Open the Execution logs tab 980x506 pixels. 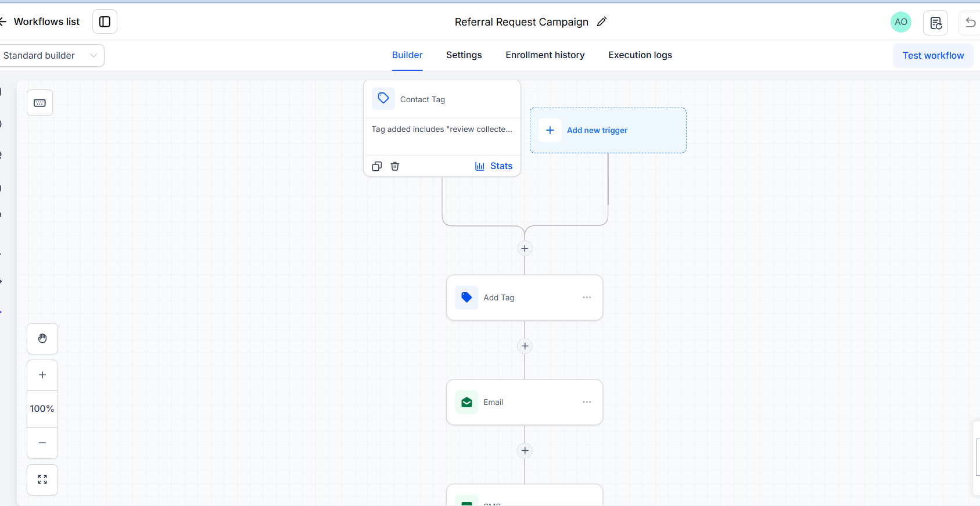coord(640,55)
